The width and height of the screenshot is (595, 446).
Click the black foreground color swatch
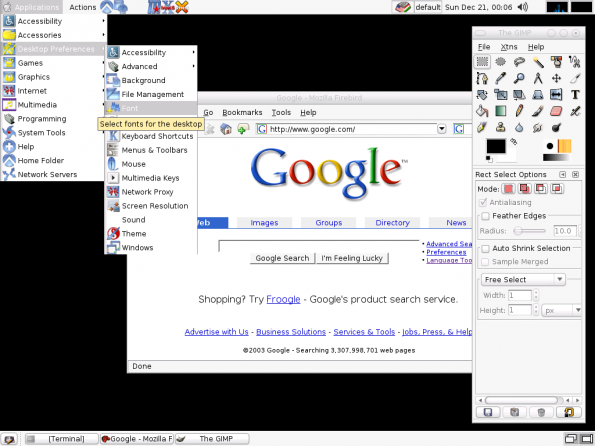(496, 147)
